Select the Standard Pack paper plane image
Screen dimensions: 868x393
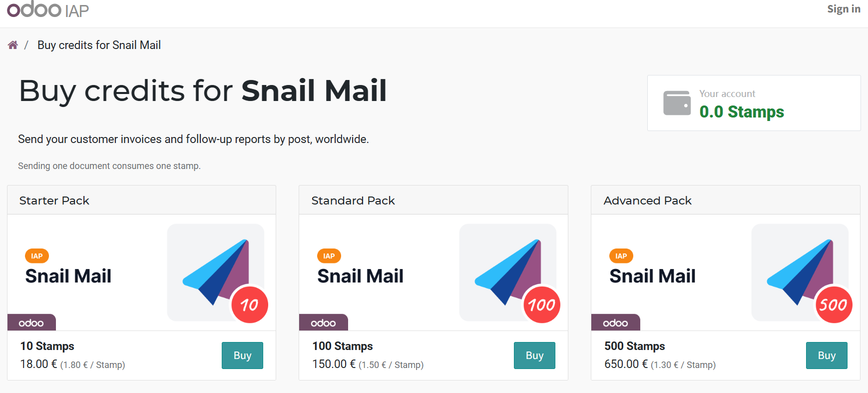pos(508,272)
